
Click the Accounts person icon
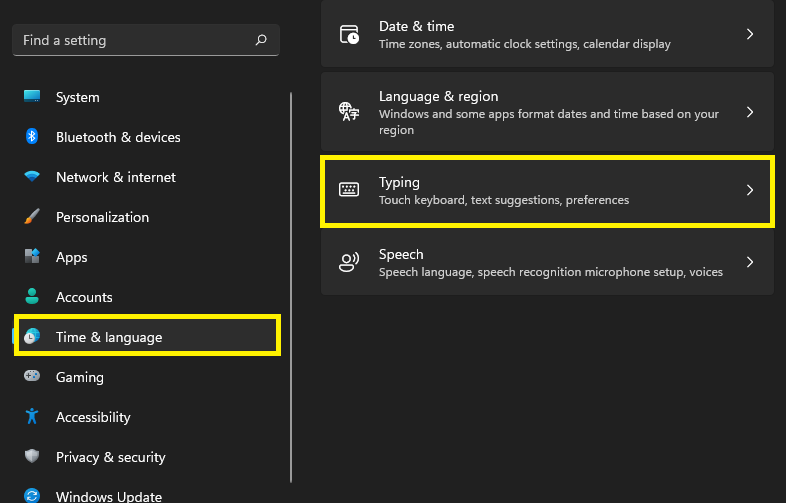pos(32,297)
